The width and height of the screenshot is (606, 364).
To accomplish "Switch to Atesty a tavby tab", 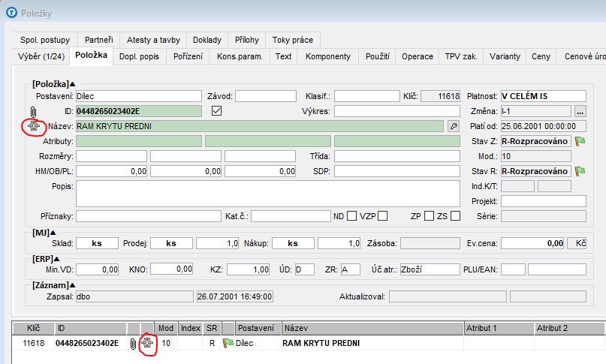I will click(153, 40).
